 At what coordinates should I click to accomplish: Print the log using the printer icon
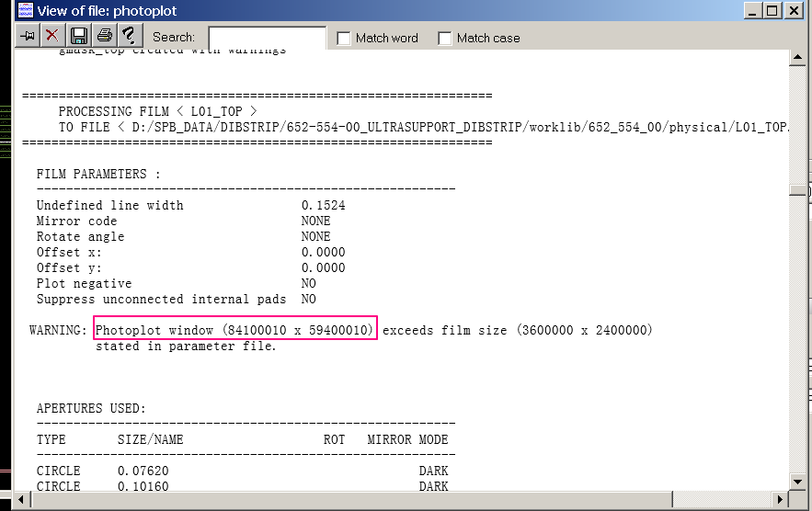coord(105,36)
